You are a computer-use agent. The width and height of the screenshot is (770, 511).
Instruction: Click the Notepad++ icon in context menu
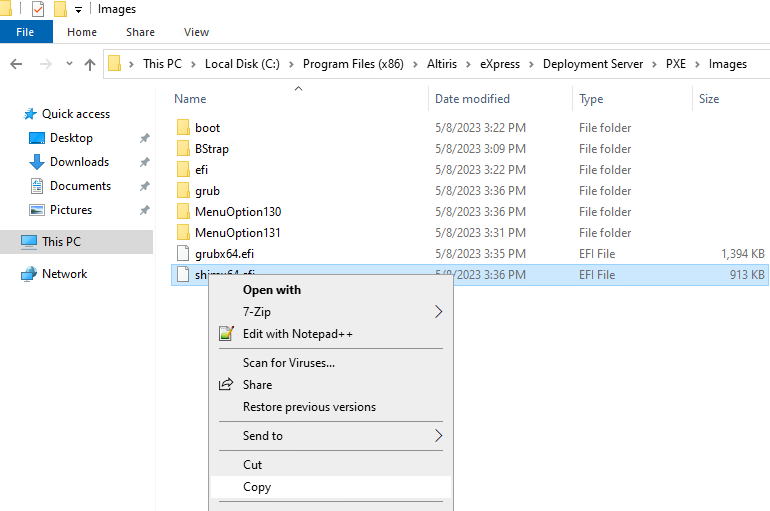click(x=226, y=334)
